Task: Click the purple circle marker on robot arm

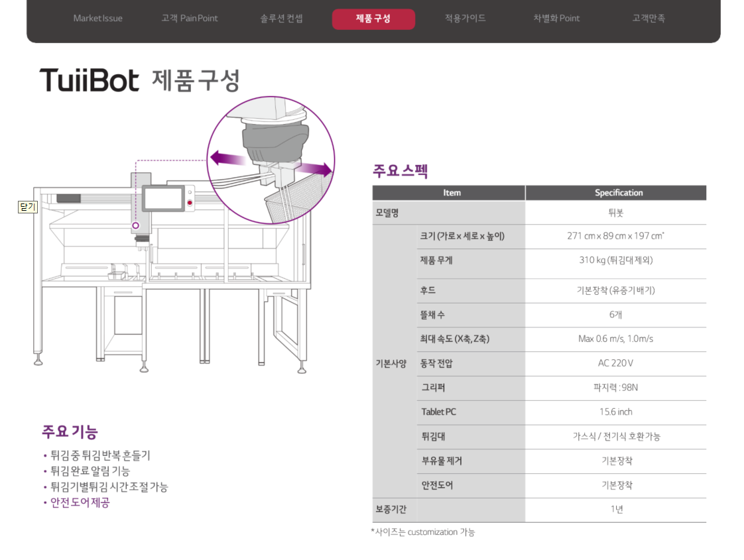Action: click(136, 226)
